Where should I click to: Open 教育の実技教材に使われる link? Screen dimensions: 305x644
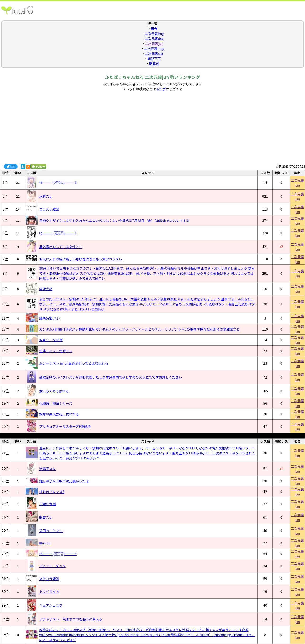coord(59,414)
